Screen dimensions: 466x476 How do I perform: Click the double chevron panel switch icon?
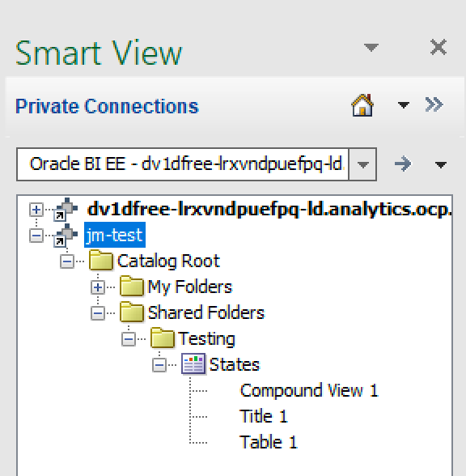434,104
